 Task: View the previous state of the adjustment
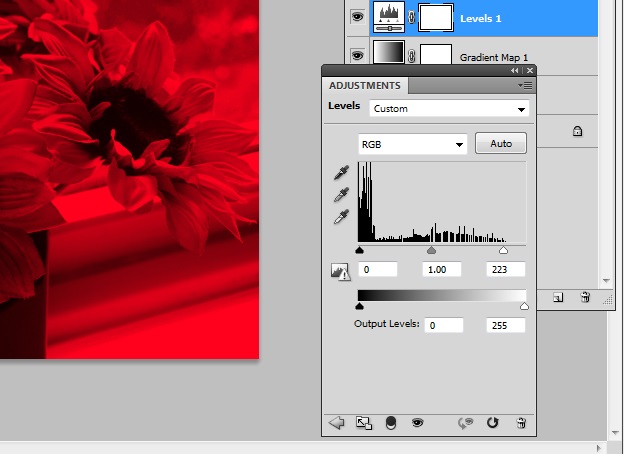click(465, 423)
